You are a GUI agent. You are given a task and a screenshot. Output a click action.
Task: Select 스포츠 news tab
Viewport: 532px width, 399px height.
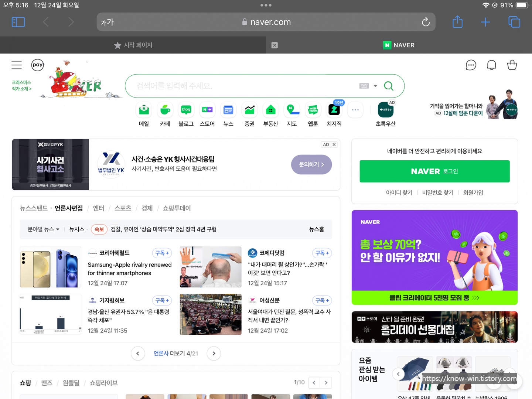point(123,208)
